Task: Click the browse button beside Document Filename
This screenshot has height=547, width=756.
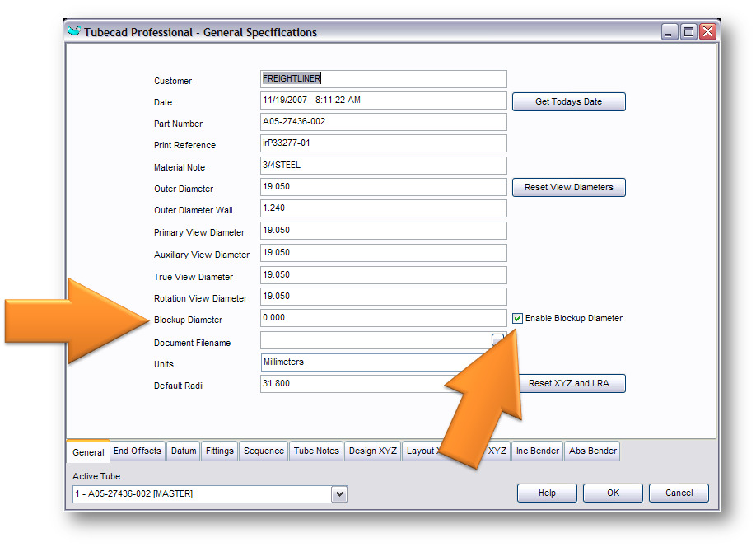Action: [x=497, y=339]
